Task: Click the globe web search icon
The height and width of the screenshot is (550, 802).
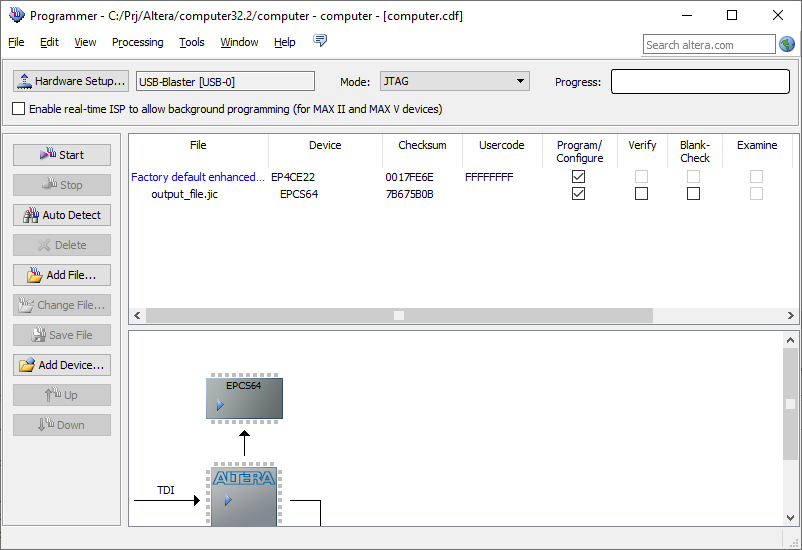Action: pyautogui.click(x=787, y=45)
